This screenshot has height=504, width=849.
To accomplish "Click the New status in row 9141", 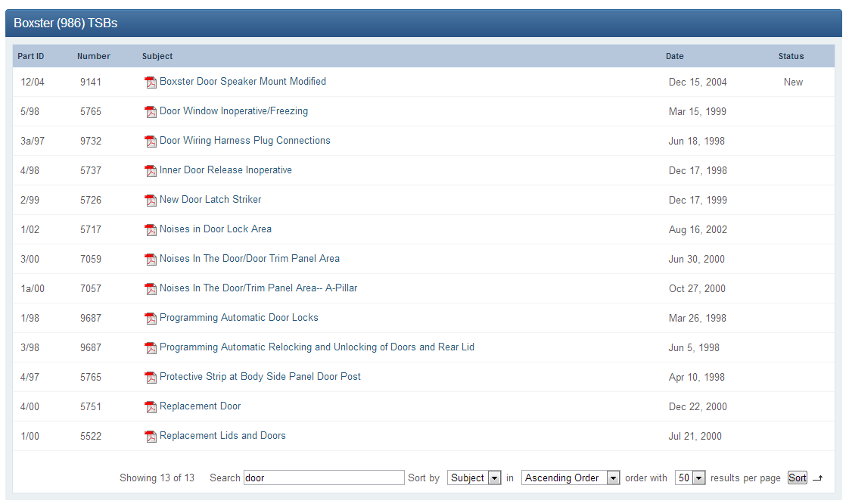I will [793, 82].
